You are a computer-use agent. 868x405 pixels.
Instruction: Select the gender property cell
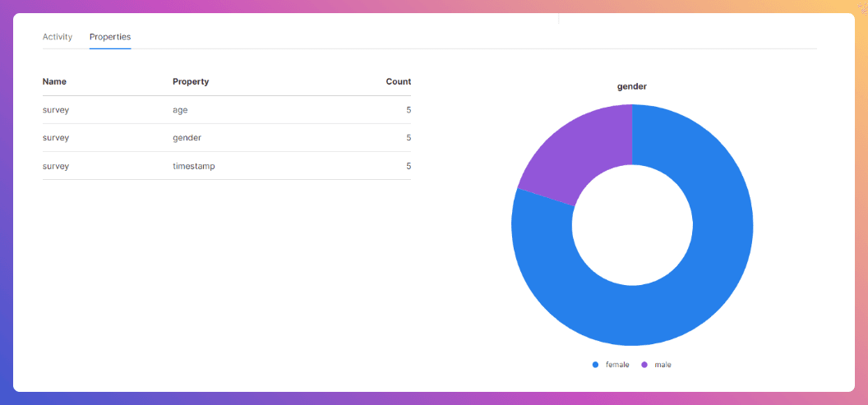pos(187,138)
